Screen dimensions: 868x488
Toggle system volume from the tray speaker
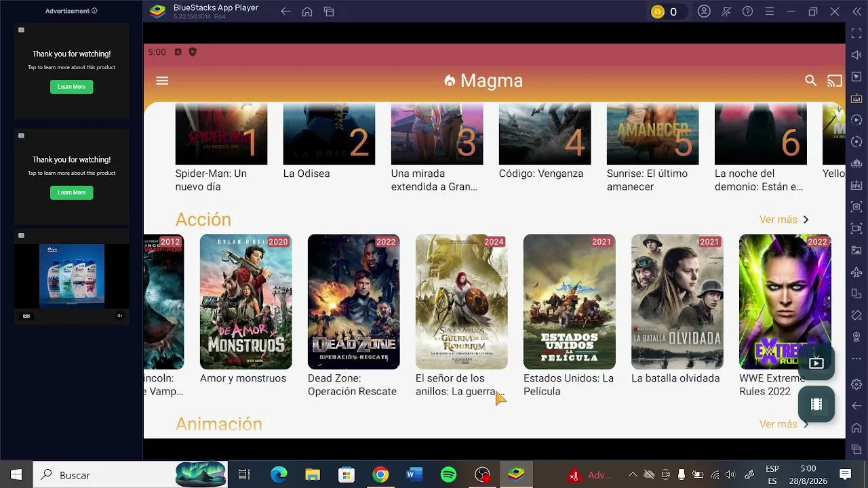point(730,474)
